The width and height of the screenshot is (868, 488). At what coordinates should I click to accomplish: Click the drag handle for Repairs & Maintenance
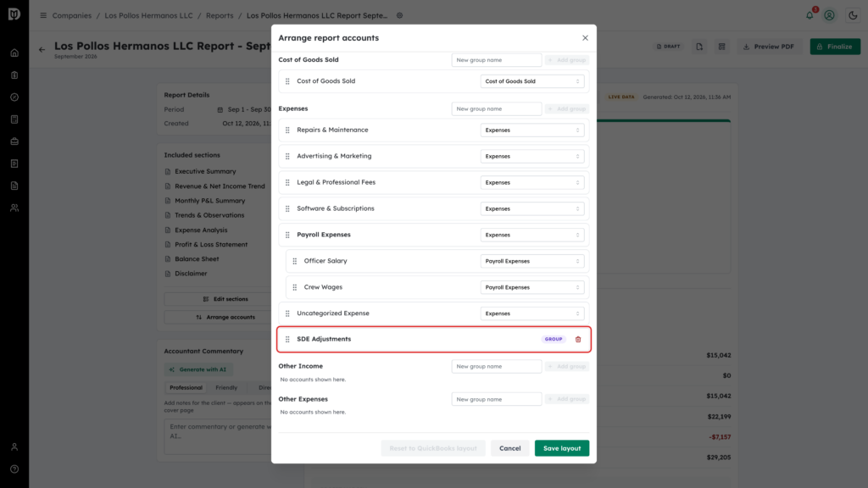[287, 130]
